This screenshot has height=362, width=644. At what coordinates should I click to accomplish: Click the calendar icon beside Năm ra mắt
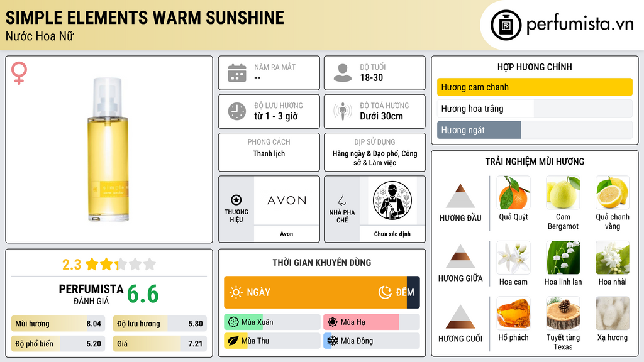point(237,73)
